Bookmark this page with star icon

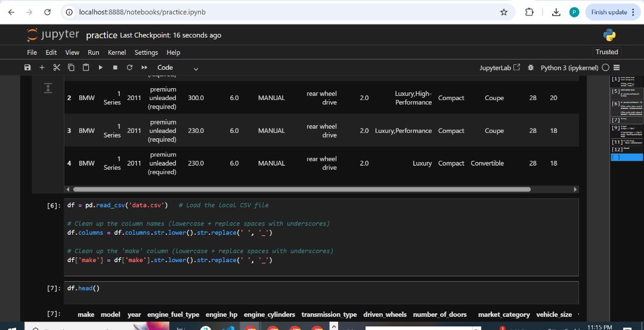pyautogui.click(x=504, y=13)
